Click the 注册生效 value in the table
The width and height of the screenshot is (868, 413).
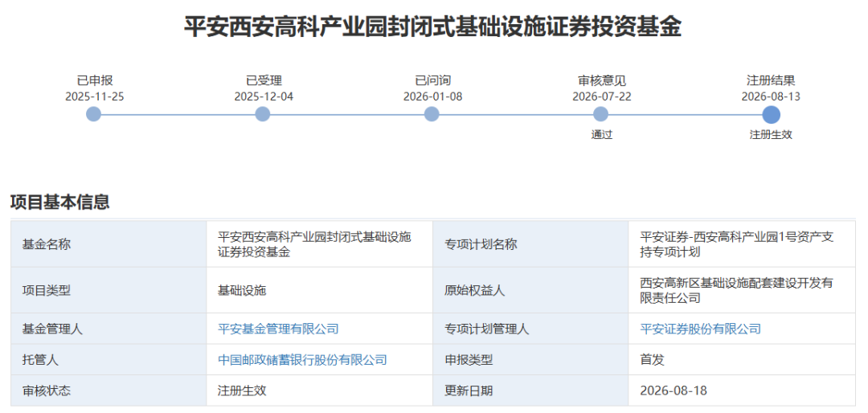pyautogui.click(x=242, y=391)
